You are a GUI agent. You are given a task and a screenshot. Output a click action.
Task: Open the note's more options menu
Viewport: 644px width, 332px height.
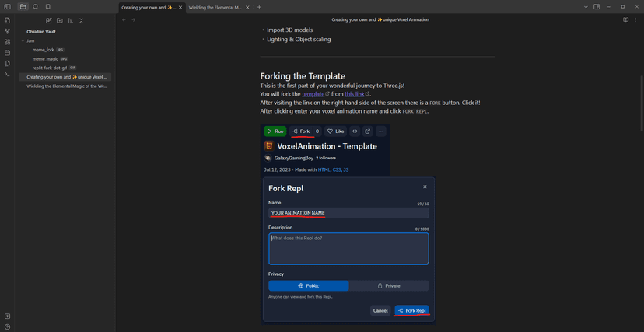tap(635, 19)
